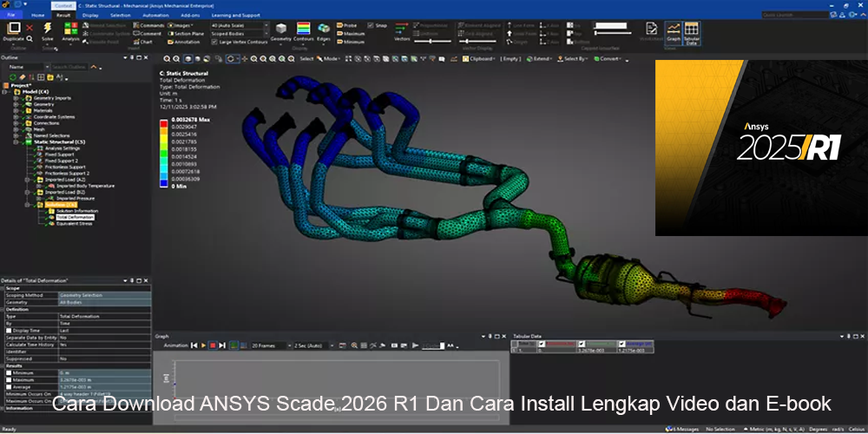Switch to the Selection ribbon tab

(x=120, y=15)
